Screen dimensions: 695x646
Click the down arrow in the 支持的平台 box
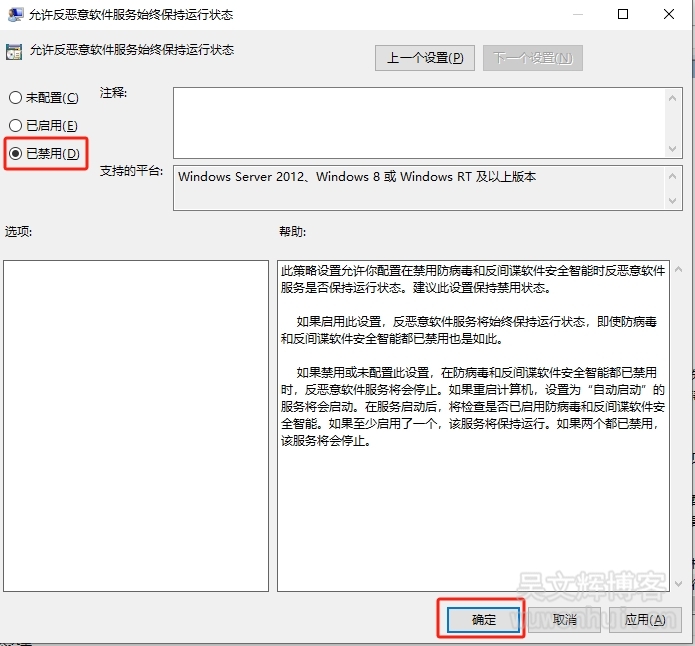(x=674, y=201)
